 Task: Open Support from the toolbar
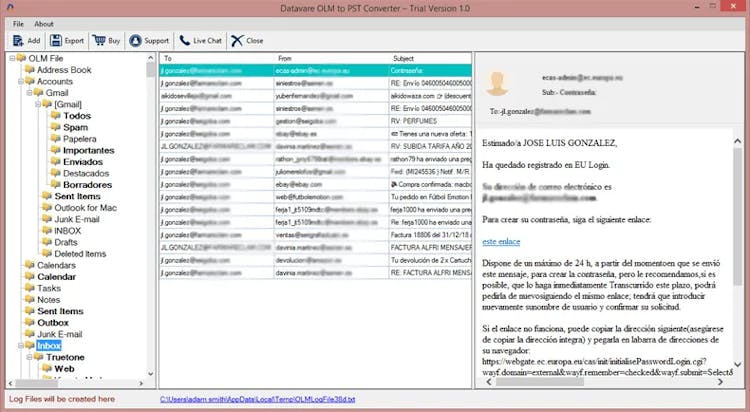136,41
